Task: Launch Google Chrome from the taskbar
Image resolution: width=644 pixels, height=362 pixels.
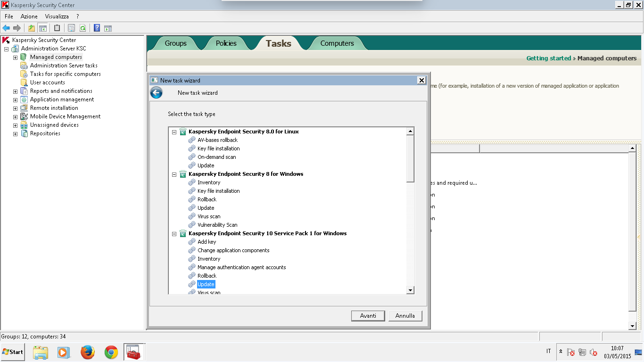Action: point(111,352)
